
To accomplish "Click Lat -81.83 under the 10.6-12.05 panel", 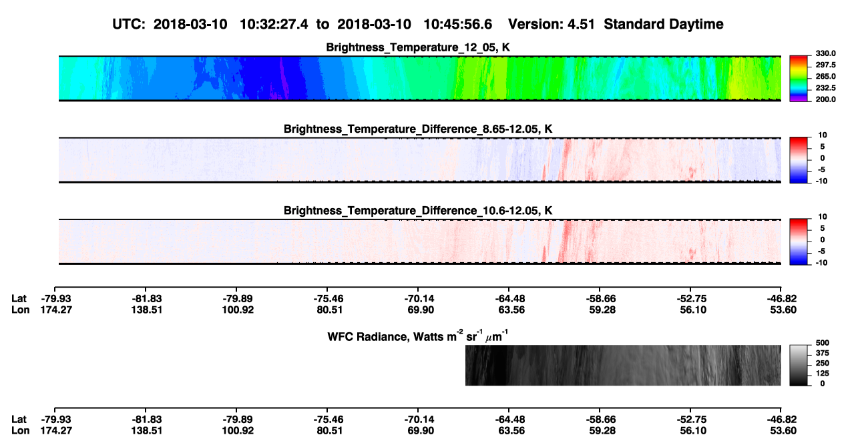I will (146, 299).
